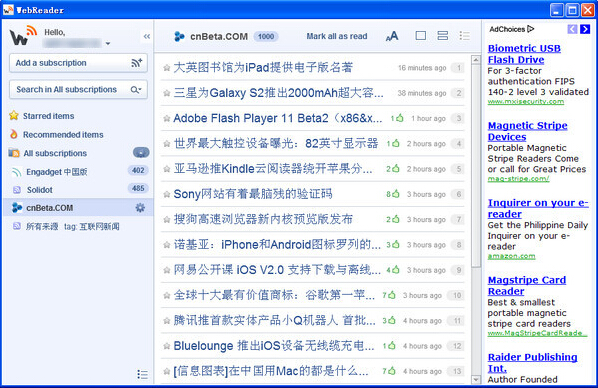This screenshot has height=388, width=598.
Task: Switch to headline list view icon
Action: 465,36
